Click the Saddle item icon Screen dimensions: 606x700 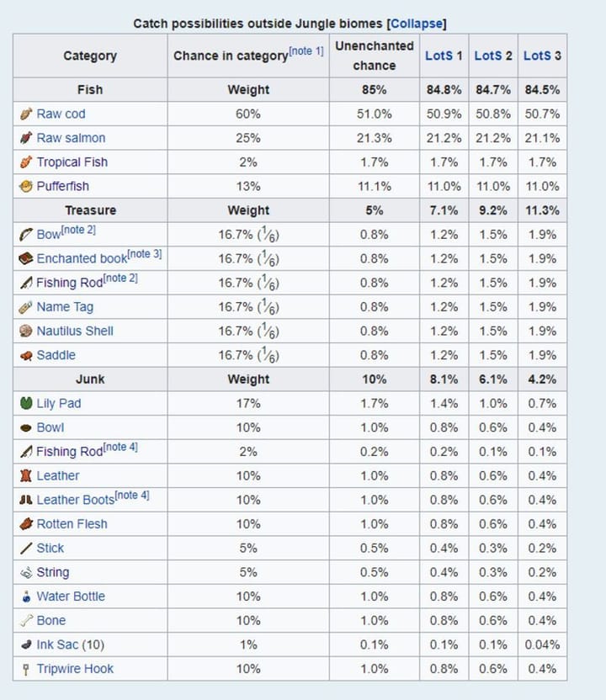pyautogui.click(x=25, y=356)
